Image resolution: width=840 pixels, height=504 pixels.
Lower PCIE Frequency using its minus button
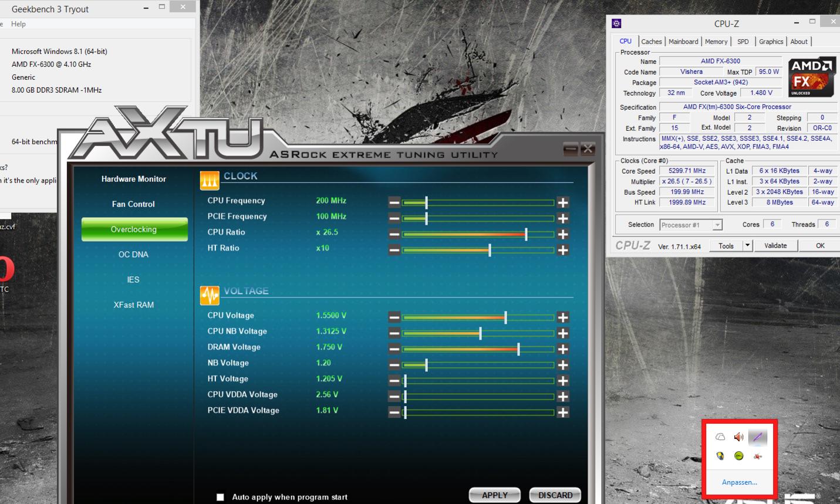394,218
